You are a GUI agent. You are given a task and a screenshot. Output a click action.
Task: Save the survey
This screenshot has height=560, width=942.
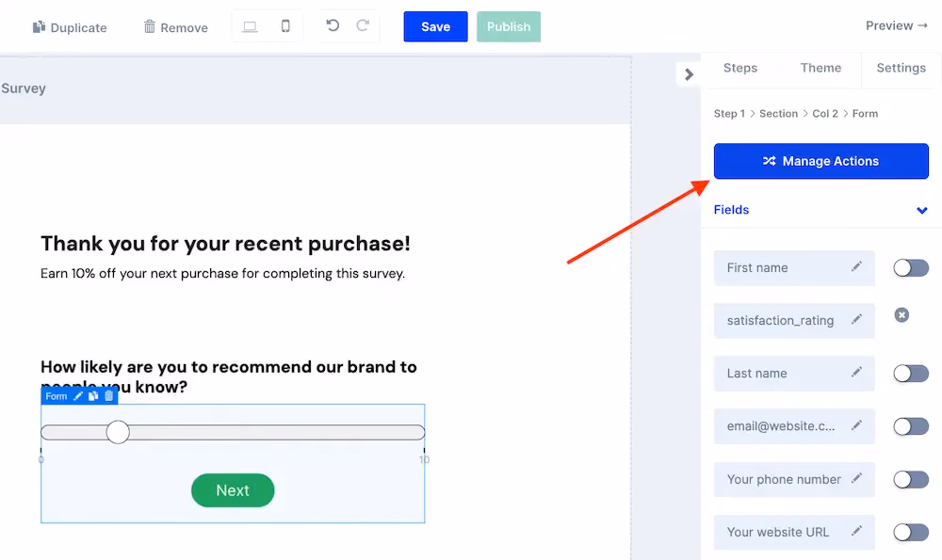coord(435,26)
